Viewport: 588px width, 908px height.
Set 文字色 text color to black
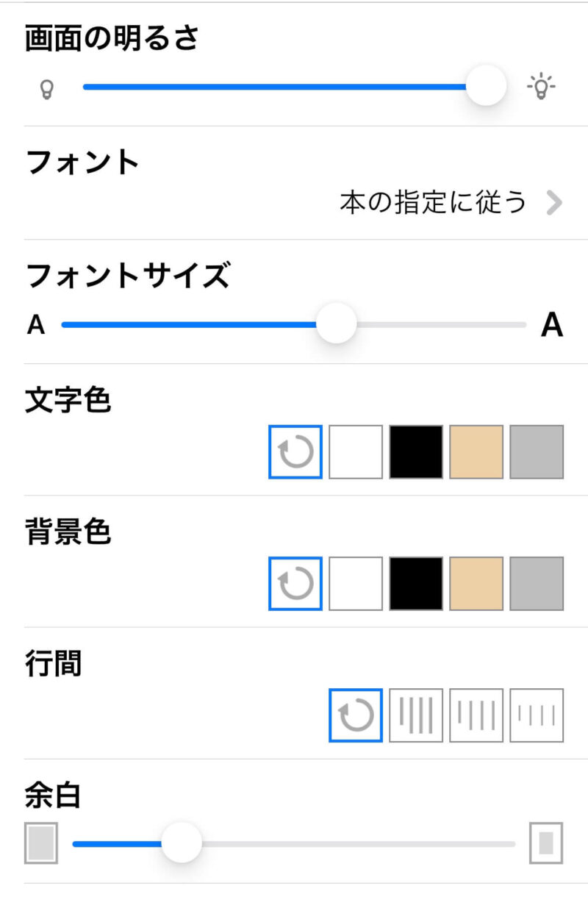(x=416, y=452)
